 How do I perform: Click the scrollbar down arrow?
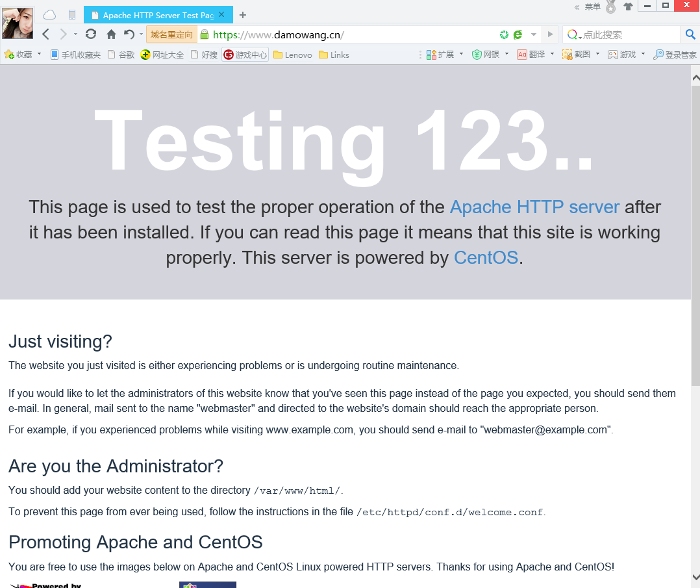pos(695,577)
